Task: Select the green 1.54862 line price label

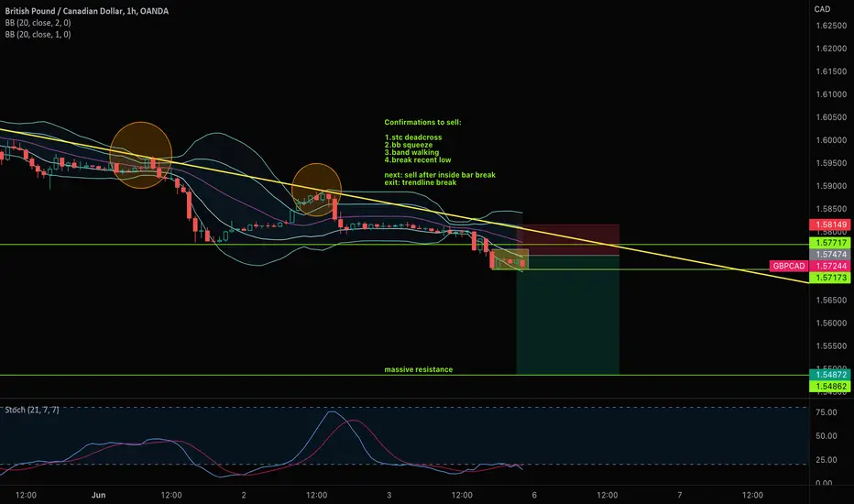Action: point(829,387)
